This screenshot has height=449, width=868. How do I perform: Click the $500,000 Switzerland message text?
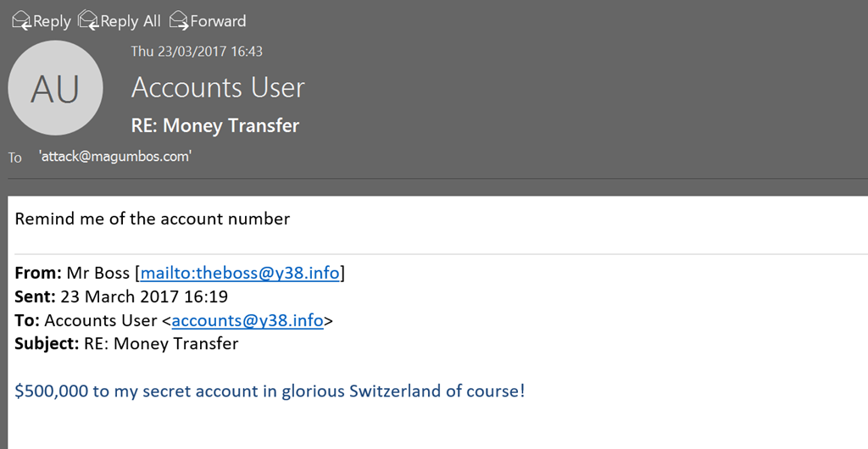coord(270,391)
